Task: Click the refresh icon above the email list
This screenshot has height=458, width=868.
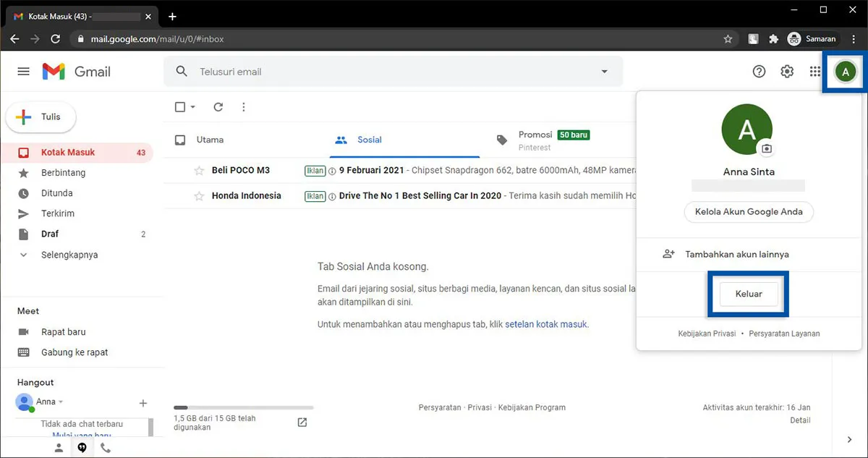Action: coord(218,106)
